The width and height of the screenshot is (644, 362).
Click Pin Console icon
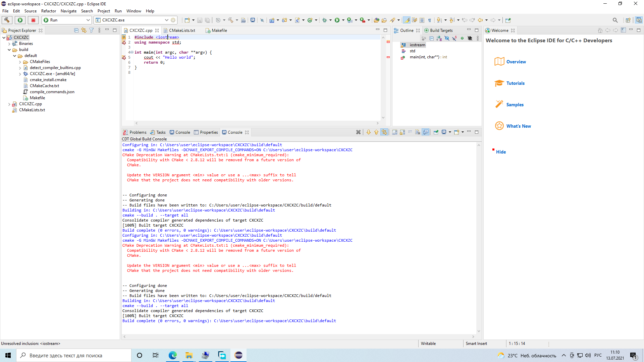pos(436,132)
